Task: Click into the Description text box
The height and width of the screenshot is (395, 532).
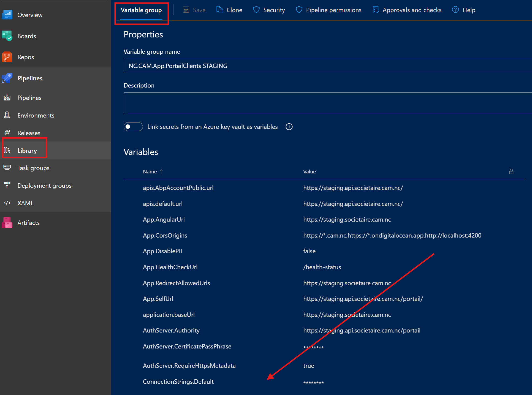Action: coord(328,103)
